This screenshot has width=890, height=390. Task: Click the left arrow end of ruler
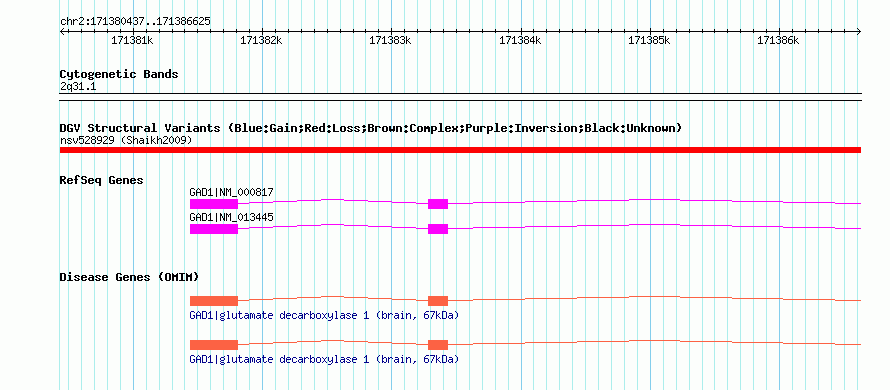pos(62,31)
